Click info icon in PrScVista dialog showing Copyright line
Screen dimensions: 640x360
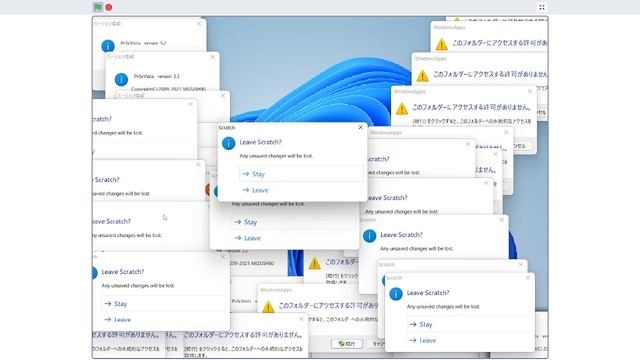pyautogui.click(x=121, y=79)
